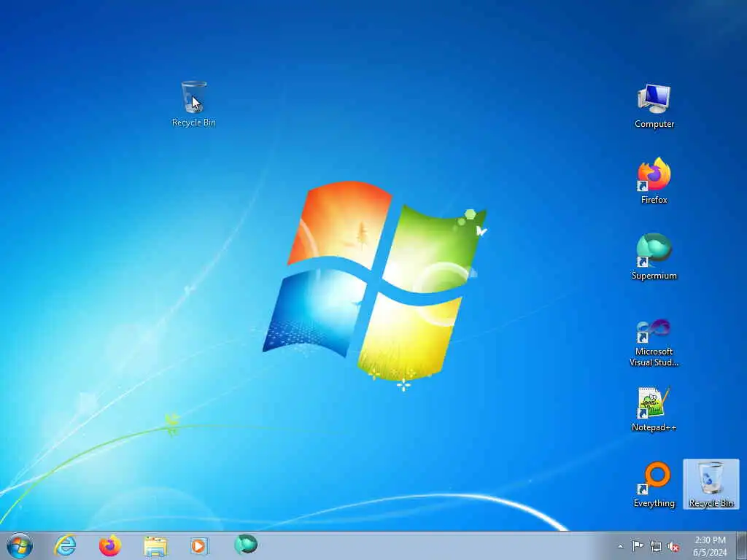Open Windows Media Player from the taskbar
This screenshot has height=560, width=747.
point(199,545)
